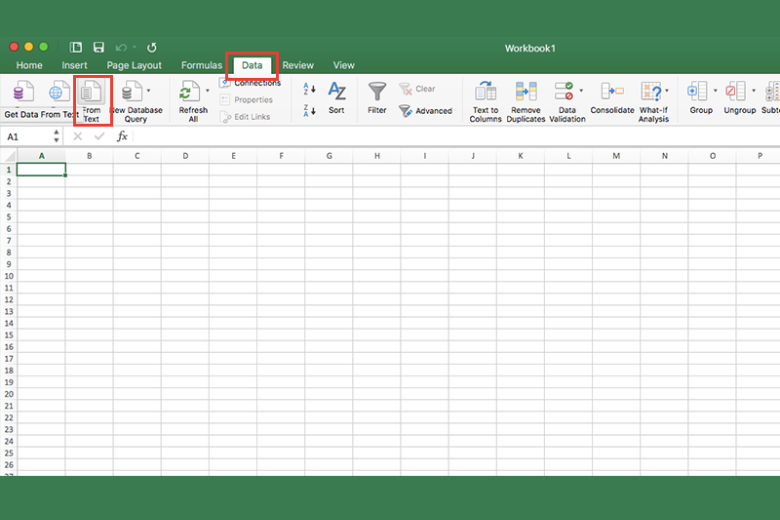The height and width of the screenshot is (520, 780).
Task: Click the Name Box showing A1
Action: tap(26, 136)
